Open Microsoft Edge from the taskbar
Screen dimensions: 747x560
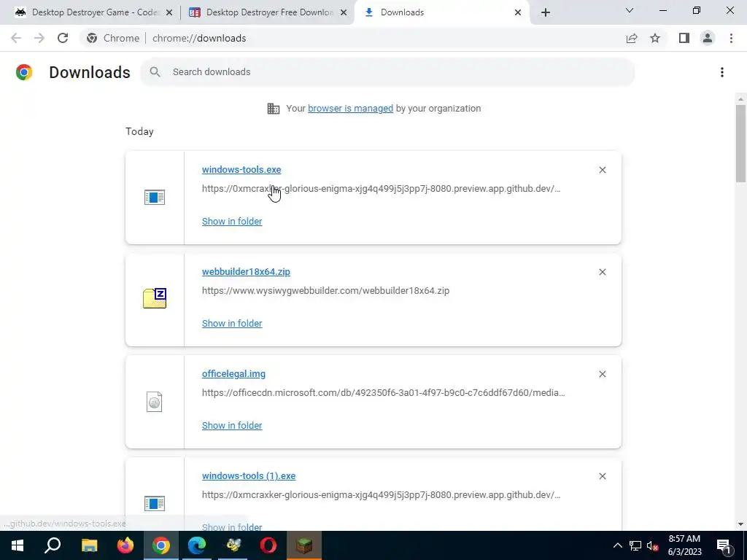pyautogui.click(x=197, y=545)
